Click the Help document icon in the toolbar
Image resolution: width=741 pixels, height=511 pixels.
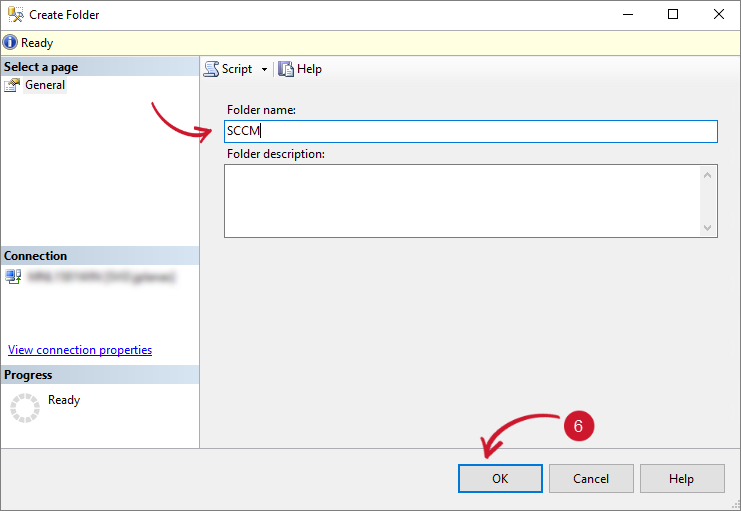pyautogui.click(x=285, y=69)
